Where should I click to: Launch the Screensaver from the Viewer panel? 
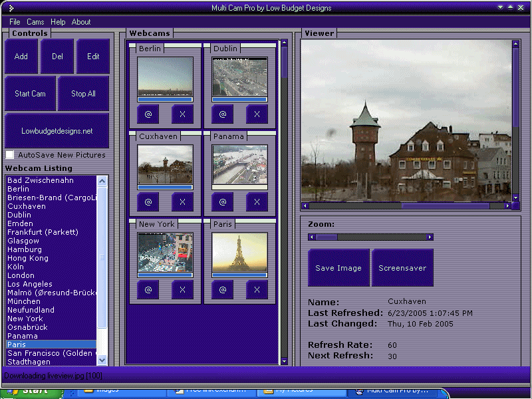pyautogui.click(x=402, y=267)
